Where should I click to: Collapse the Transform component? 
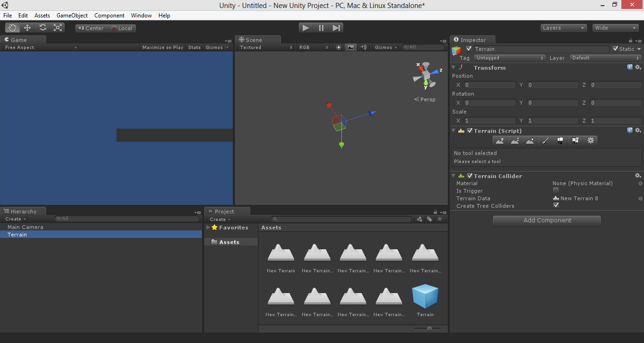[x=454, y=67]
